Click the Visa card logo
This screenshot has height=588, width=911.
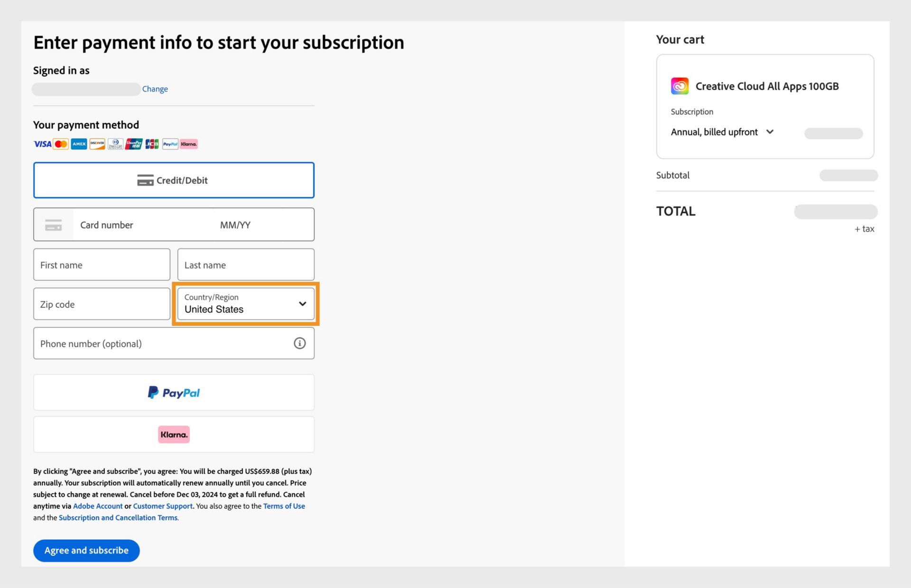[42, 144]
